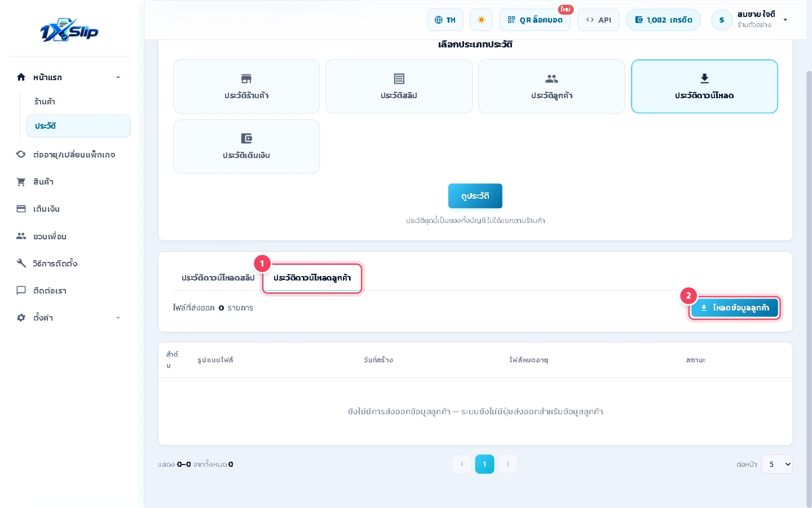Screen dimensions: 812x508
Task: Click the wallet icon in ประวัติเติมเงิน card
Action: 246,138
